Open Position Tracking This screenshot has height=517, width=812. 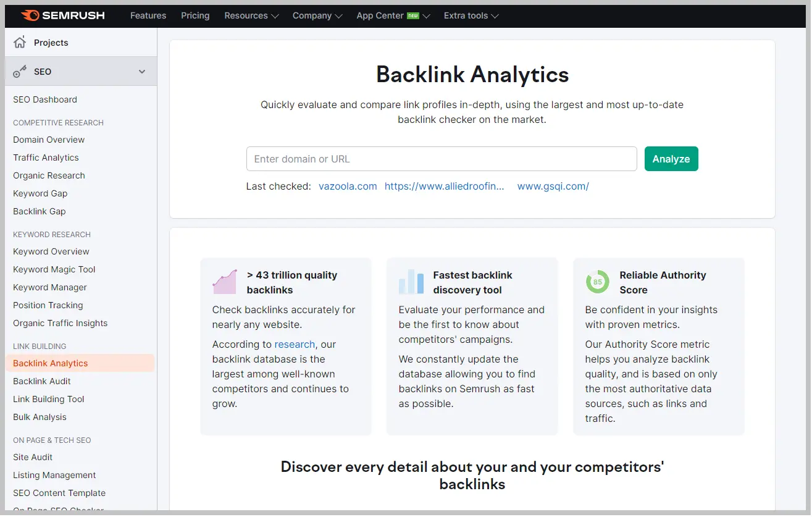(x=48, y=305)
